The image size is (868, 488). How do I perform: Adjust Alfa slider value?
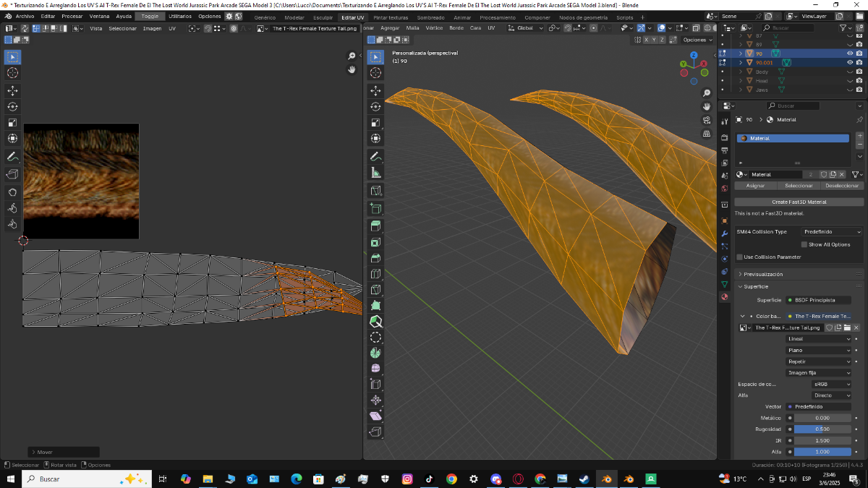coord(822,452)
